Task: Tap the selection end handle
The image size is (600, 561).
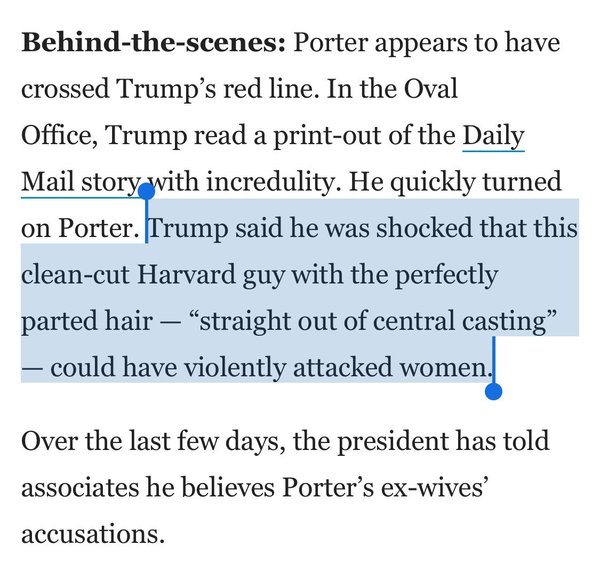Action: tap(493, 389)
